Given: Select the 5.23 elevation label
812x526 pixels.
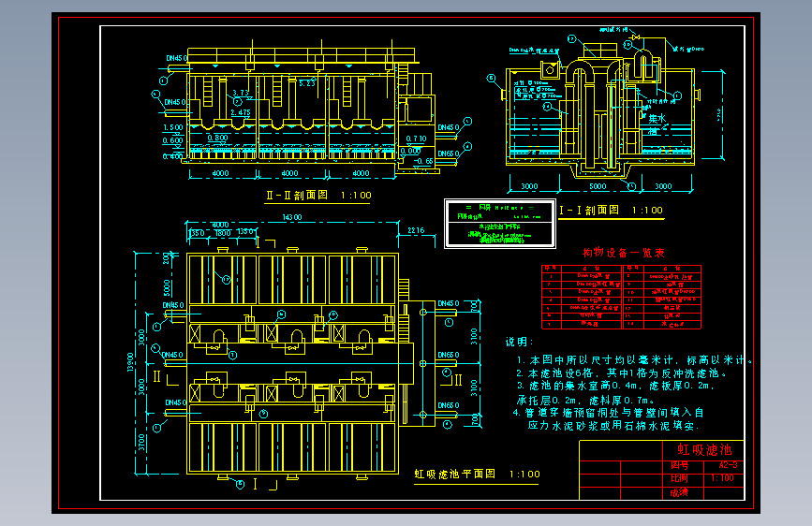Looking at the screenshot, I should point(306,83).
